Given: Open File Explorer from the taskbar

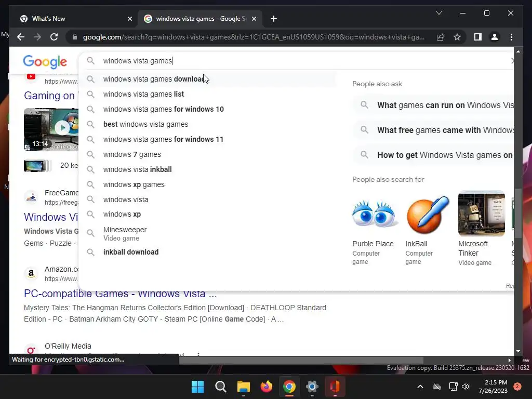Looking at the screenshot, I should click(x=243, y=387).
